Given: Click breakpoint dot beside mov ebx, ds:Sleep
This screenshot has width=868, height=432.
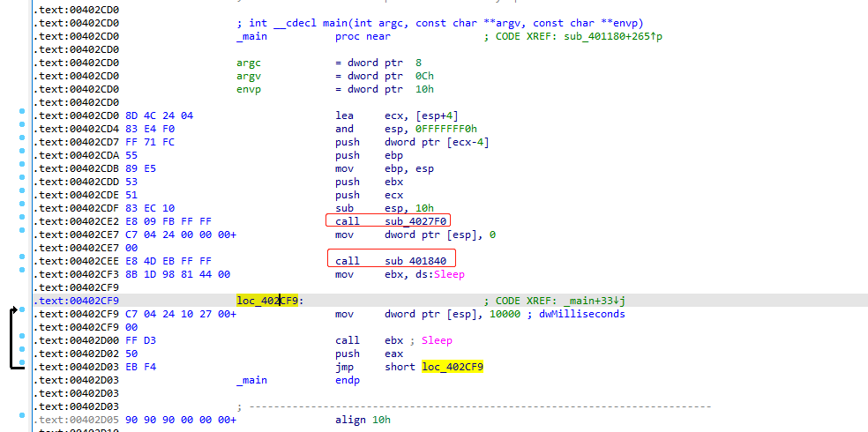Looking at the screenshot, I should (x=22, y=274).
